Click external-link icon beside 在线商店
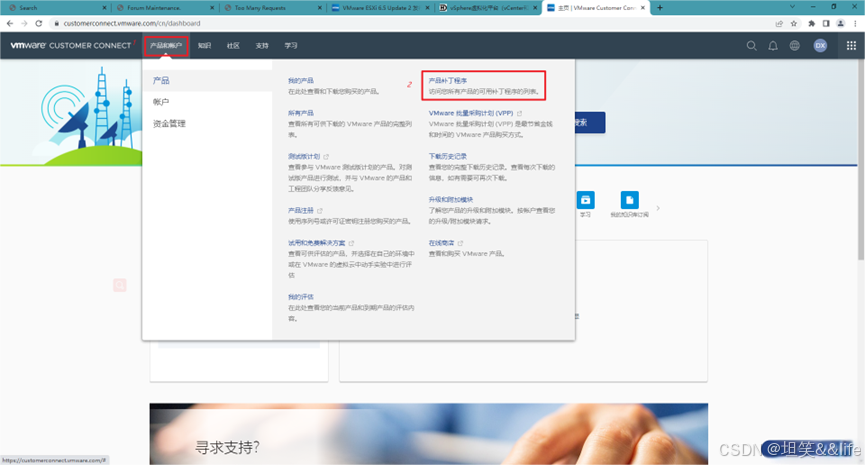865x465 pixels. (x=460, y=243)
